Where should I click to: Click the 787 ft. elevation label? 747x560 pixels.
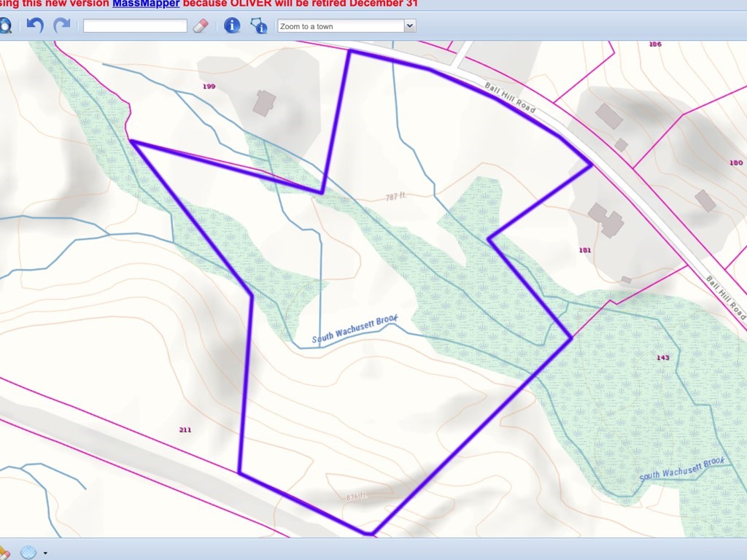(x=395, y=196)
